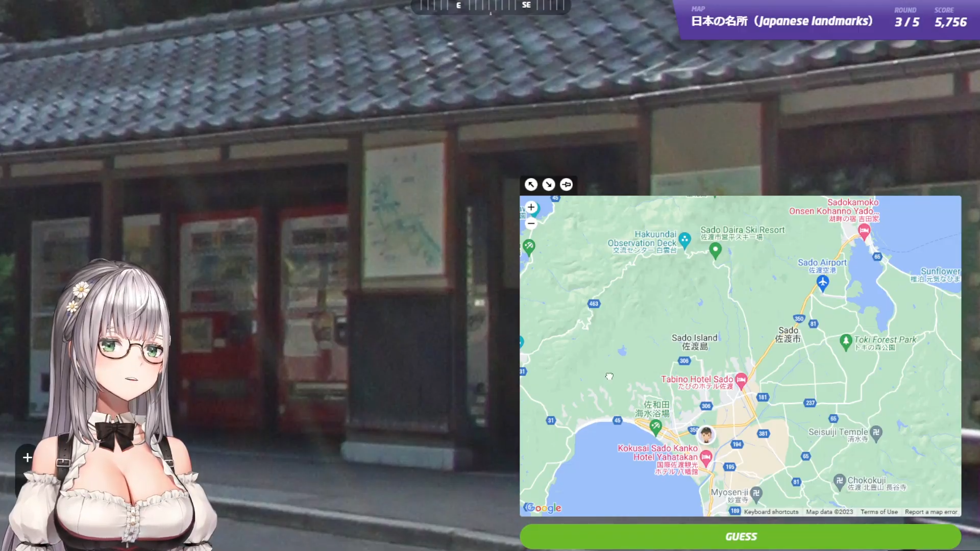The height and width of the screenshot is (551, 980).
Task: Click the compass bar at top
Action: (x=490, y=6)
